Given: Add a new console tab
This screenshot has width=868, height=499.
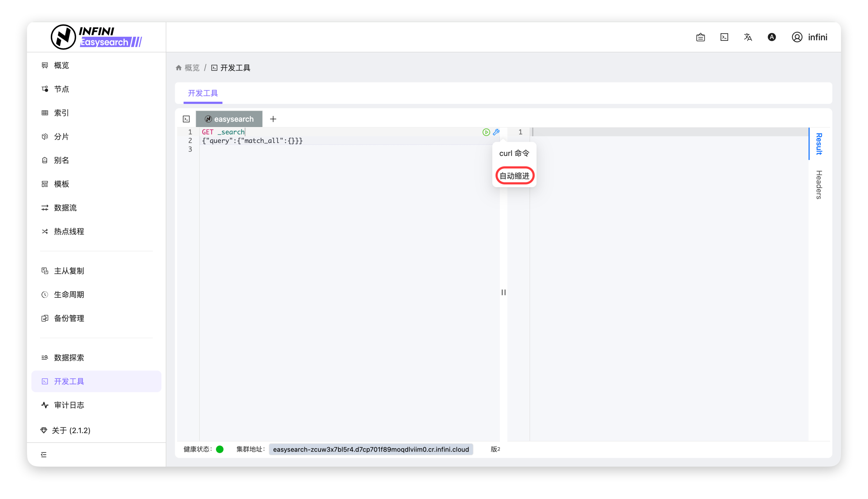Looking at the screenshot, I should click(x=273, y=119).
